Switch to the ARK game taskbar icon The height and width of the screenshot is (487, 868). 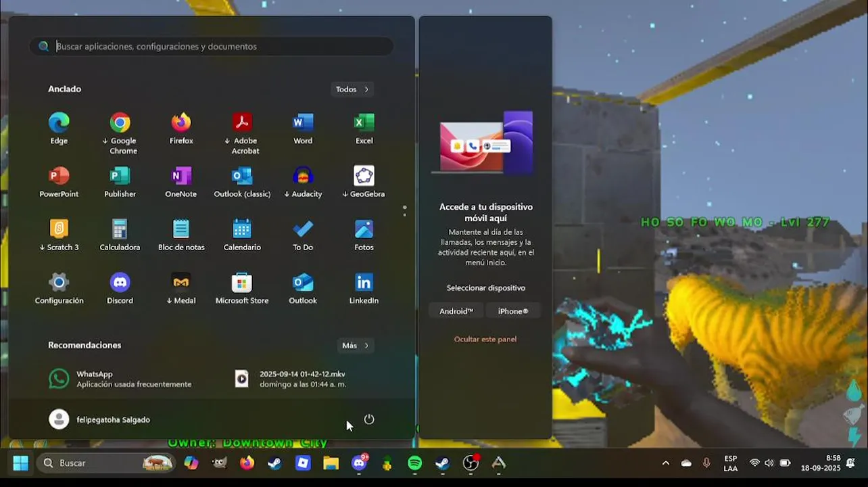click(498, 463)
